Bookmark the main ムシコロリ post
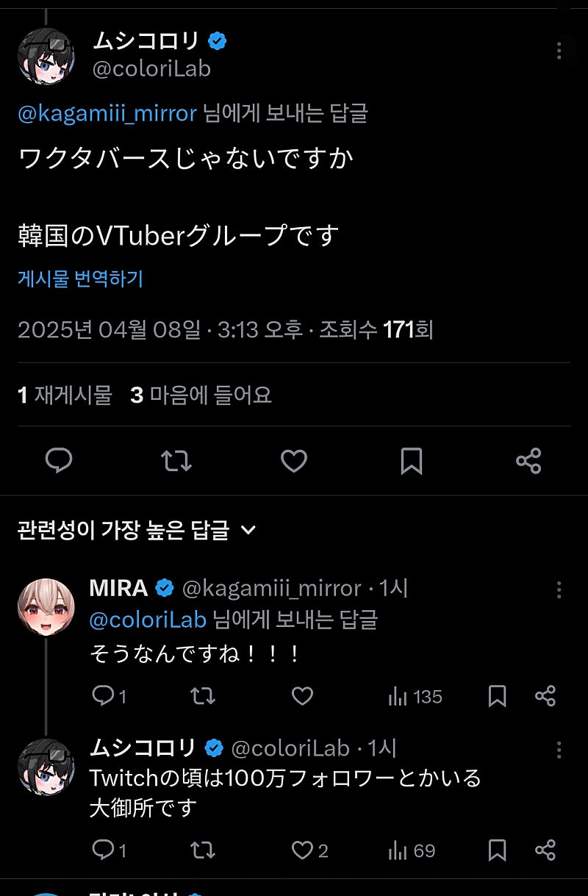 412,461
